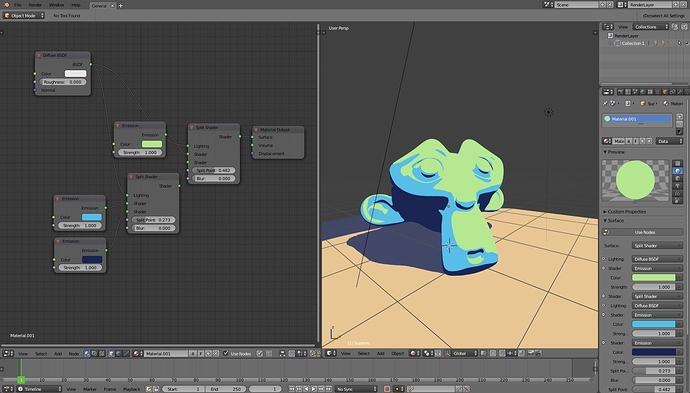
Task: Click the End frame 250 field
Action: pos(225,389)
